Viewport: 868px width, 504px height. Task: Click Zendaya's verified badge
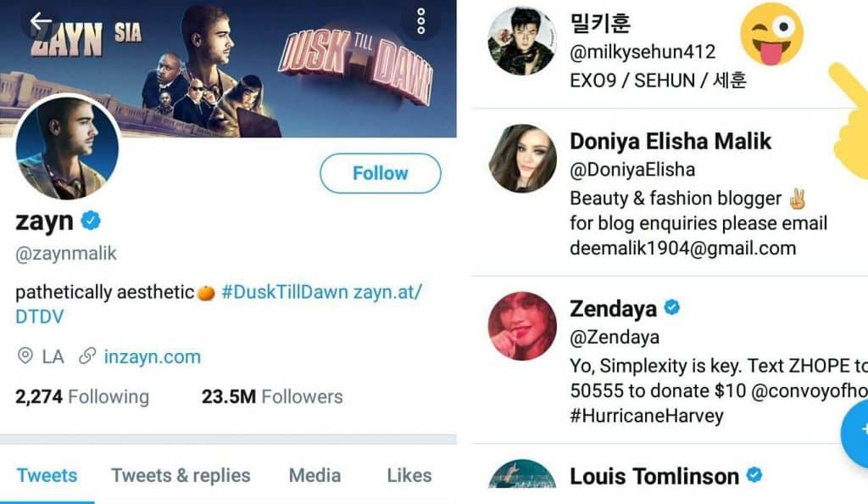pos(672,307)
